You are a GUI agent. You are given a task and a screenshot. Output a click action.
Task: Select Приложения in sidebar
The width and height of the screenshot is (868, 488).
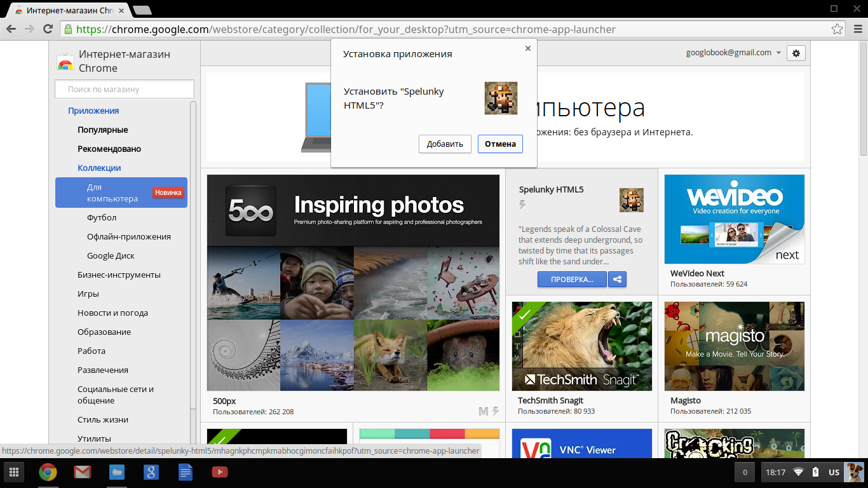tap(93, 111)
